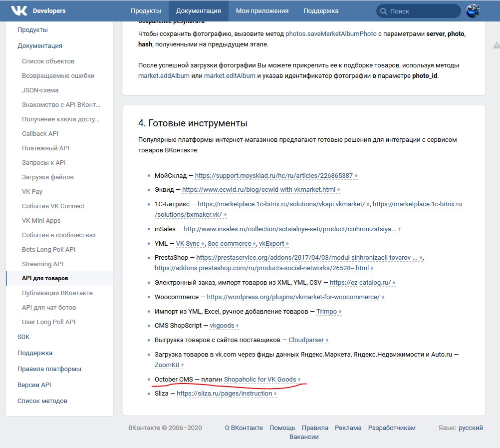Open the Cloudparser link
Viewport: 500px width, 448px height.
pos(306,340)
